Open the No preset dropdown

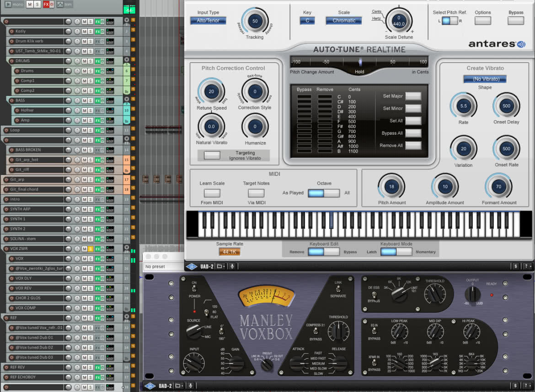(x=163, y=266)
